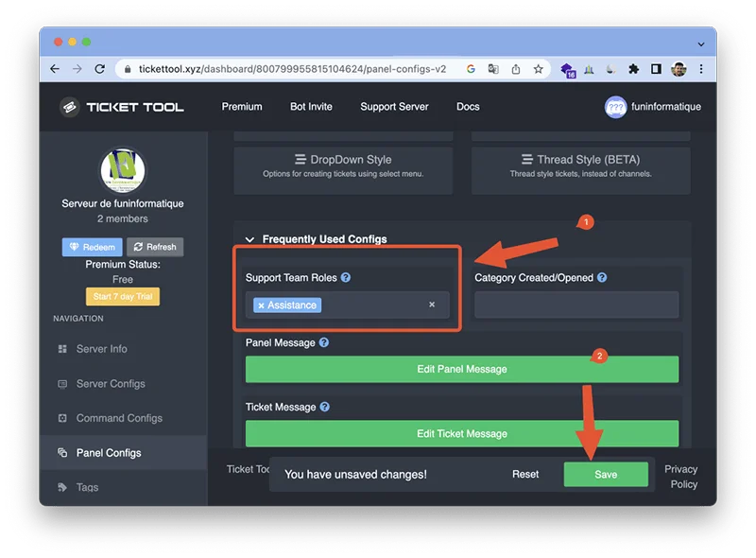Image resolution: width=756 pixels, height=558 pixels.
Task: Open the Docs page from the top navigation
Action: 467,107
